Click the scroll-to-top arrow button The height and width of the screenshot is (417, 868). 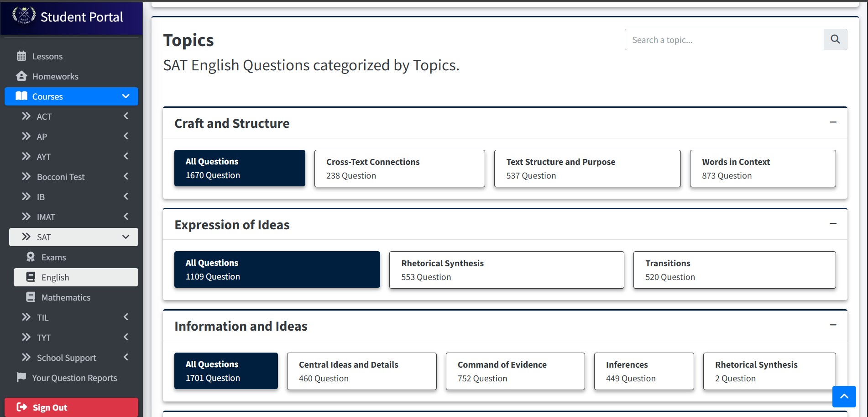click(x=844, y=396)
